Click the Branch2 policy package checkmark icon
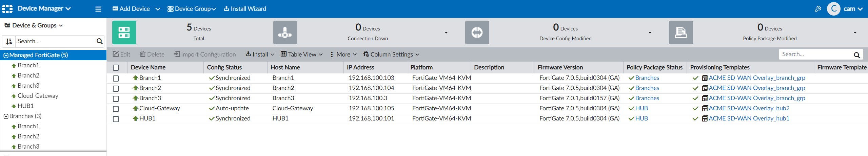This screenshot has width=868, height=156. 631,88
